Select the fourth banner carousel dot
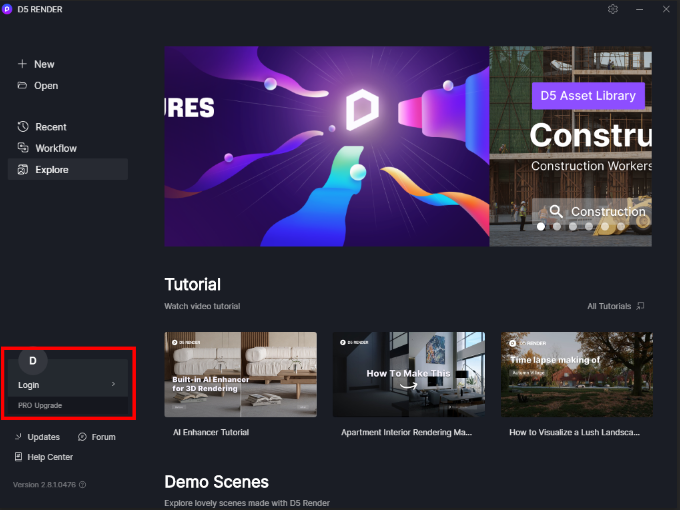Image resolution: width=680 pixels, height=510 pixels. (588, 226)
